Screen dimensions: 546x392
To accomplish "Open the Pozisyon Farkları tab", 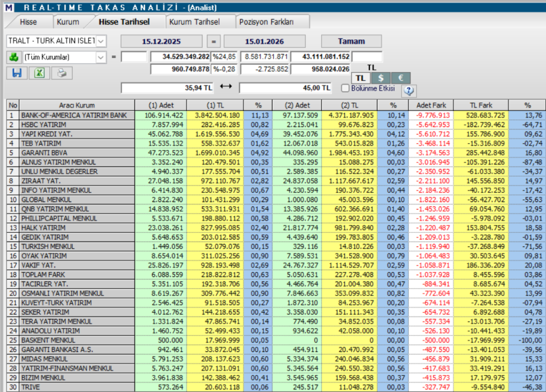I will pyautogui.click(x=267, y=22).
